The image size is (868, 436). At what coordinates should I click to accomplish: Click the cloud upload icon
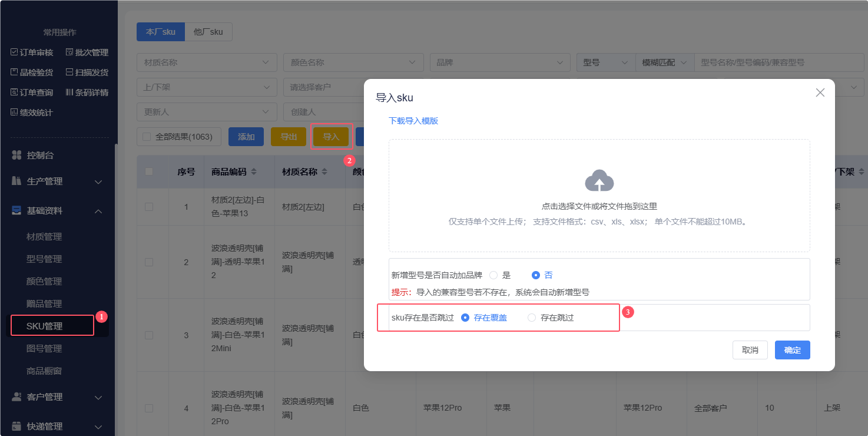599,181
